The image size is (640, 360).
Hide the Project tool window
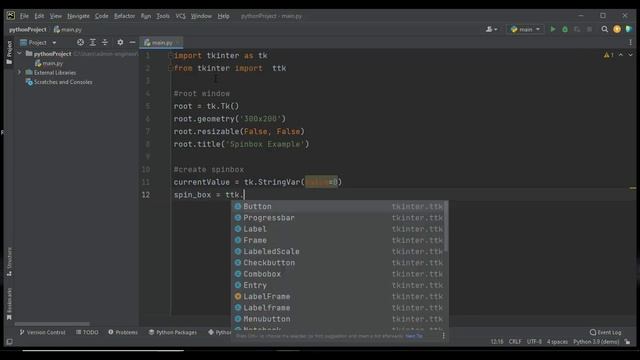(x=132, y=42)
